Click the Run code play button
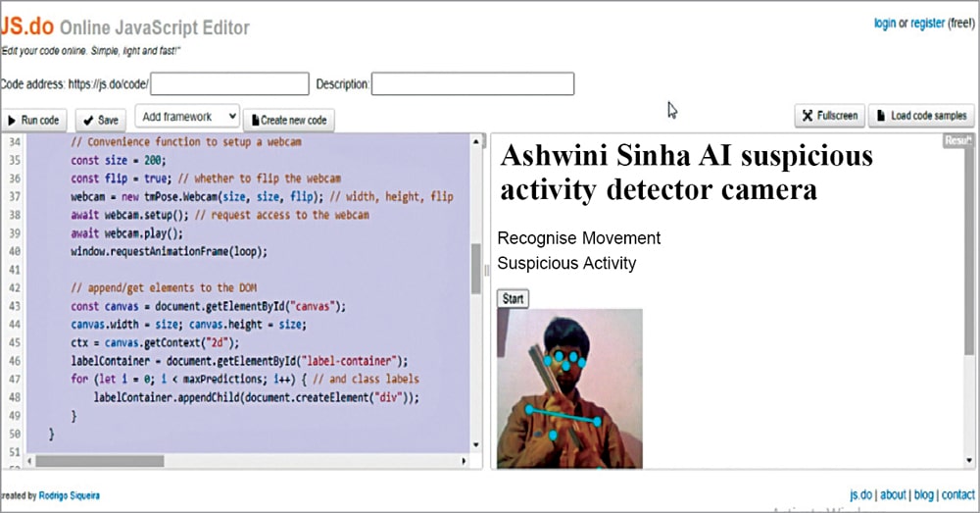980x513 pixels. [33, 120]
